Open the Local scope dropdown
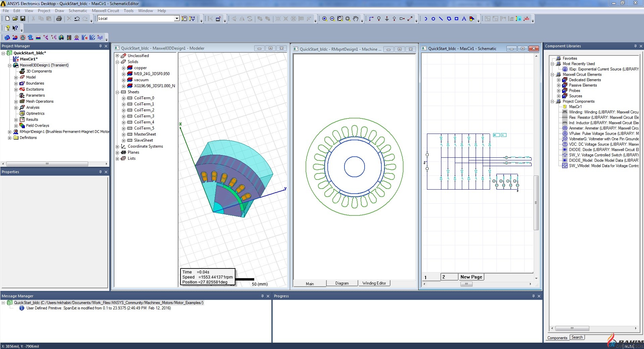The width and height of the screenshot is (644, 349). click(177, 18)
